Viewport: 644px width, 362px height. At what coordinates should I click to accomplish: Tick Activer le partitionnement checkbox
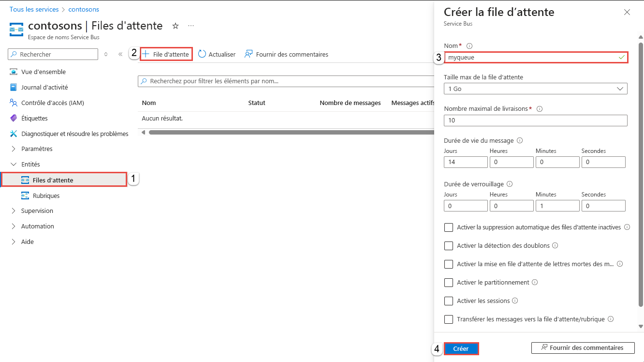(449, 283)
